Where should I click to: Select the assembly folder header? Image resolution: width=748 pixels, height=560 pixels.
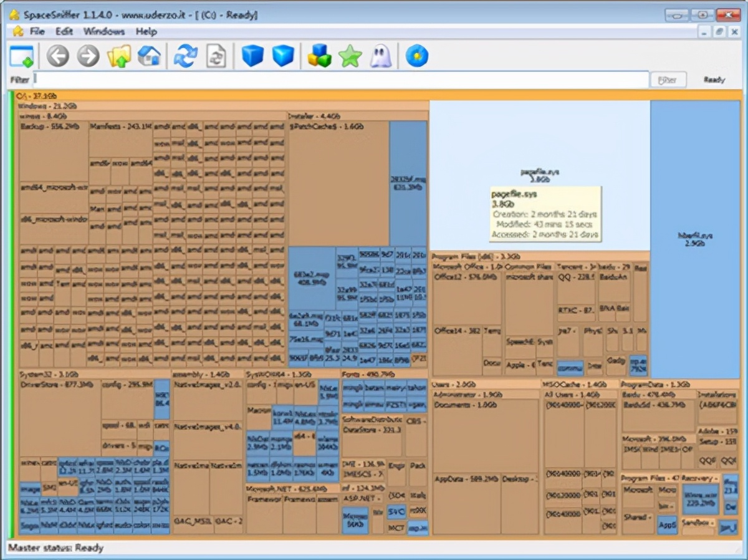point(208,374)
